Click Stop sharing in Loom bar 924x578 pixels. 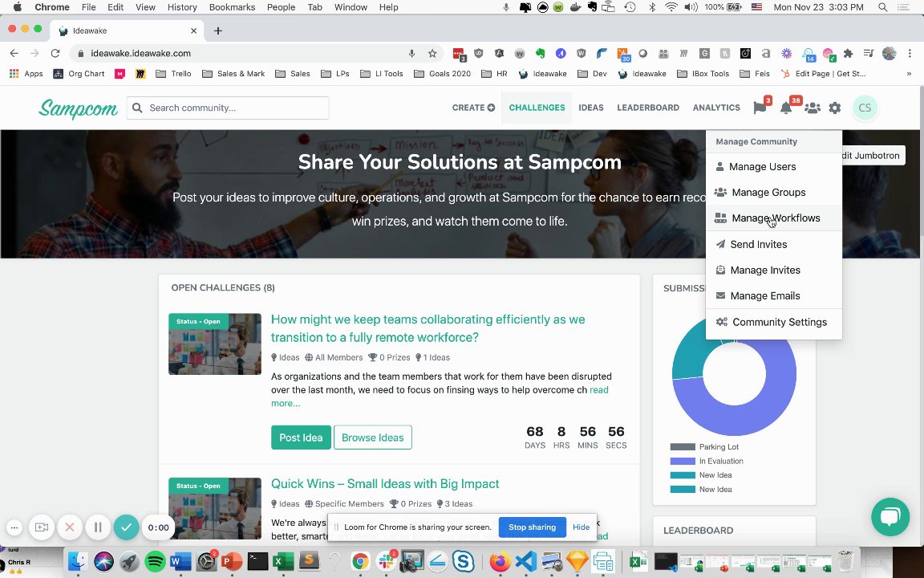click(x=532, y=527)
